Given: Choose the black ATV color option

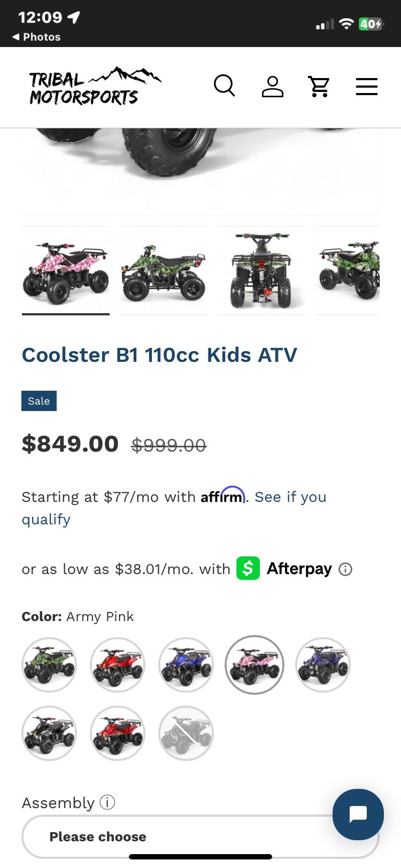Looking at the screenshot, I should click(x=49, y=733).
